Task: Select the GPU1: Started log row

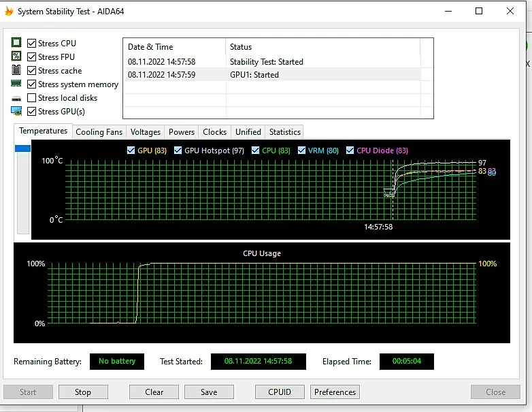Action: (x=273, y=75)
